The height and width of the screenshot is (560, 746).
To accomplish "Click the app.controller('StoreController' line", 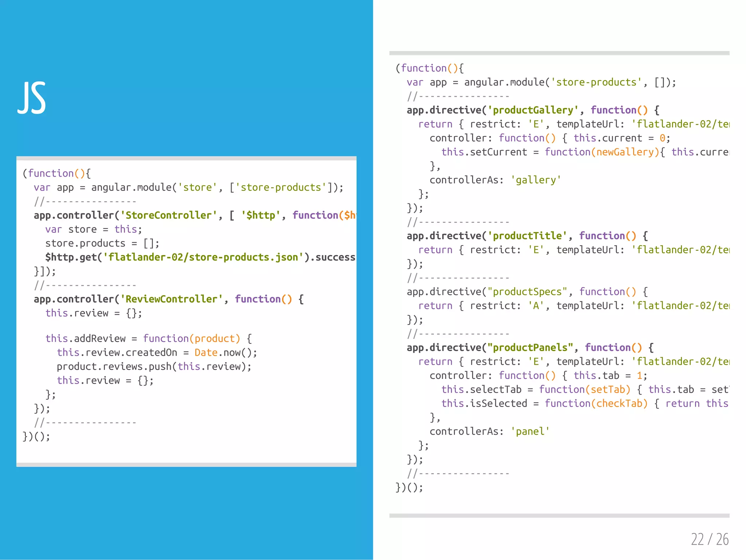I will (195, 215).
